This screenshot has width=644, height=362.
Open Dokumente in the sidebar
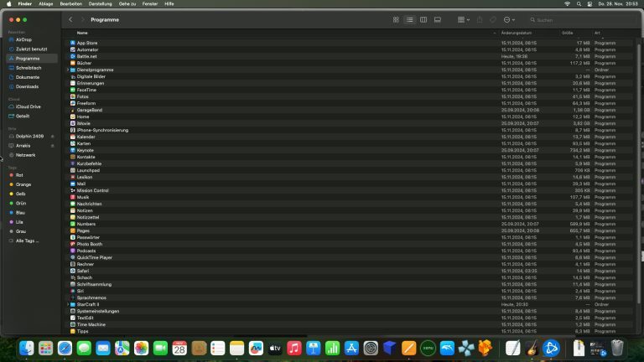[32, 77]
